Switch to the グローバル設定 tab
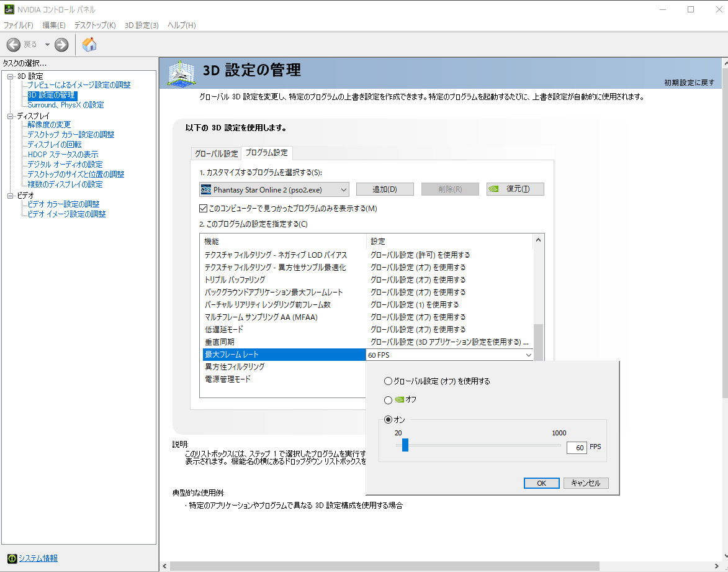 [216, 153]
